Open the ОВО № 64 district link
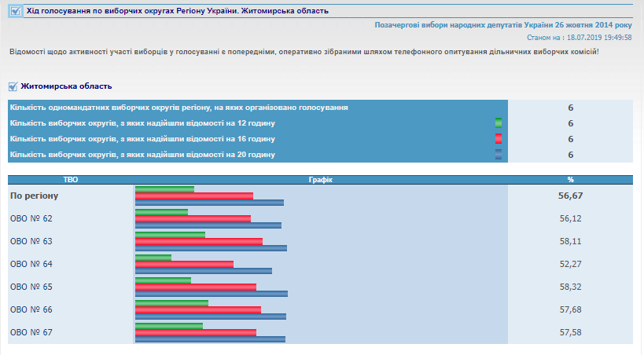 coord(31,264)
